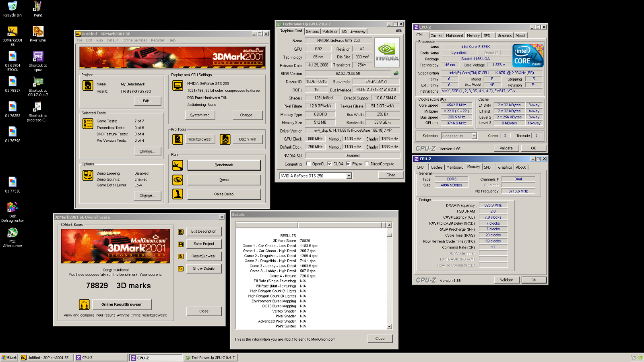
Task: Enable the OpenCL checkbox in GPU-Z
Action: pyautogui.click(x=308, y=164)
